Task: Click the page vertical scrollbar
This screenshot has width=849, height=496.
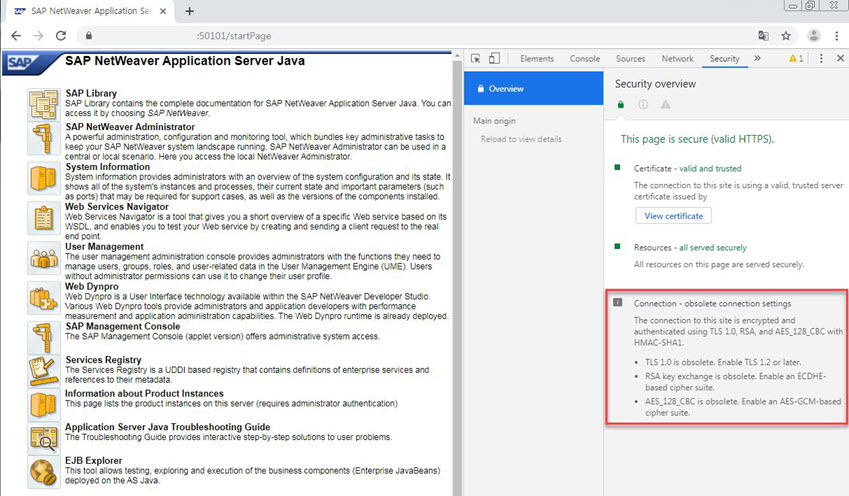Action: click(458, 273)
